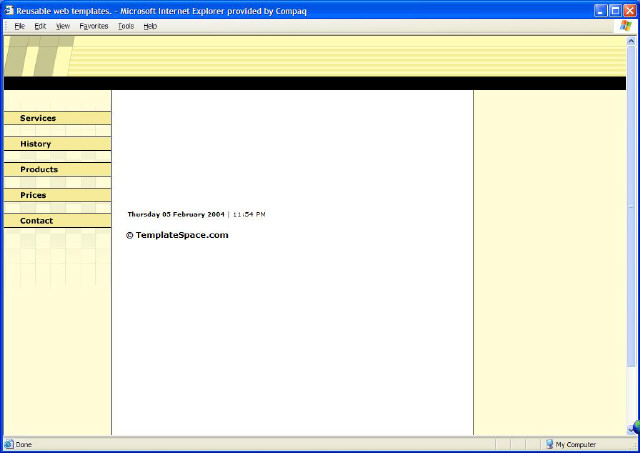Minimize the Internet Explorer window
Image resolution: width=640 pixels, height=453 pixels.
pyautogui.click(x=600, y=9)
